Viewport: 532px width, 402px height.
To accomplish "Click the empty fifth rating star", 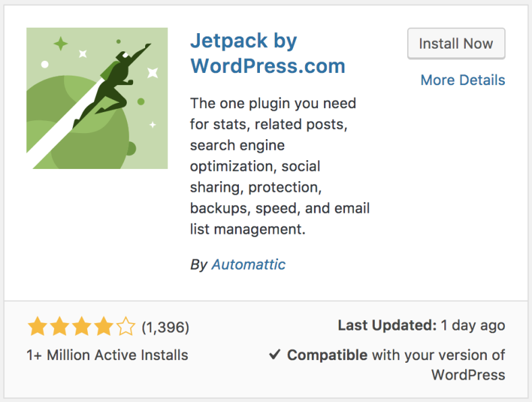I will click(126, 326).
